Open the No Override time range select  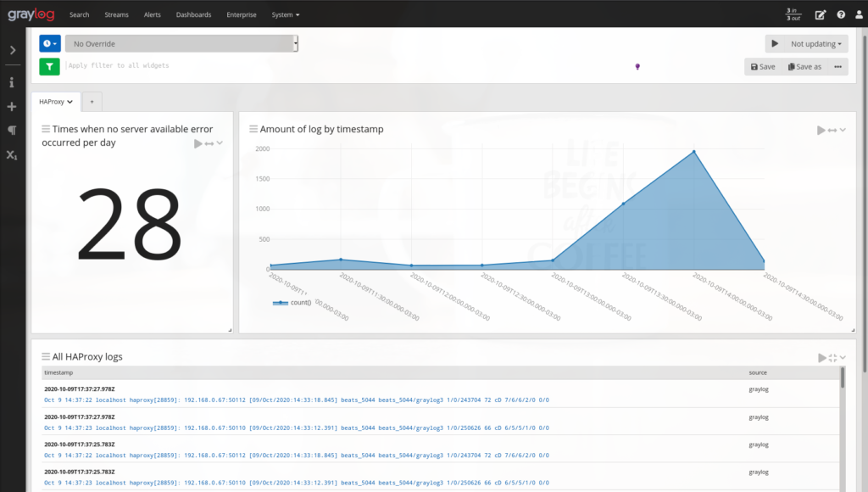pos(181,43)
